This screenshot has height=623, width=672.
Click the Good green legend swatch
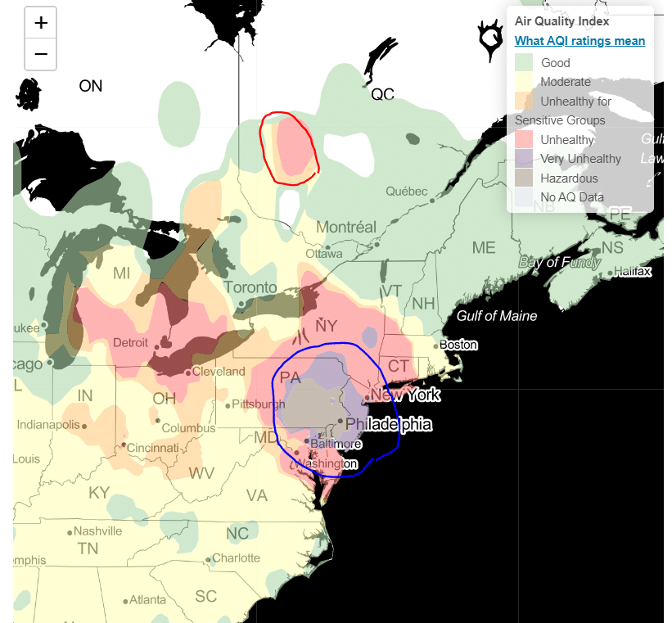[x=524, y=62]
